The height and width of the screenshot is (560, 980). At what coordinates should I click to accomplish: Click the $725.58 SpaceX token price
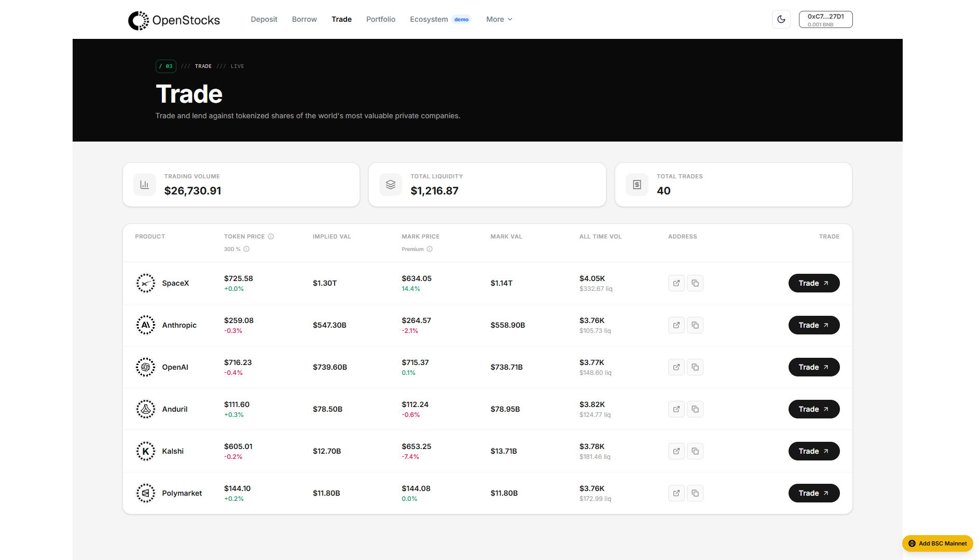[x=239, y=278]
